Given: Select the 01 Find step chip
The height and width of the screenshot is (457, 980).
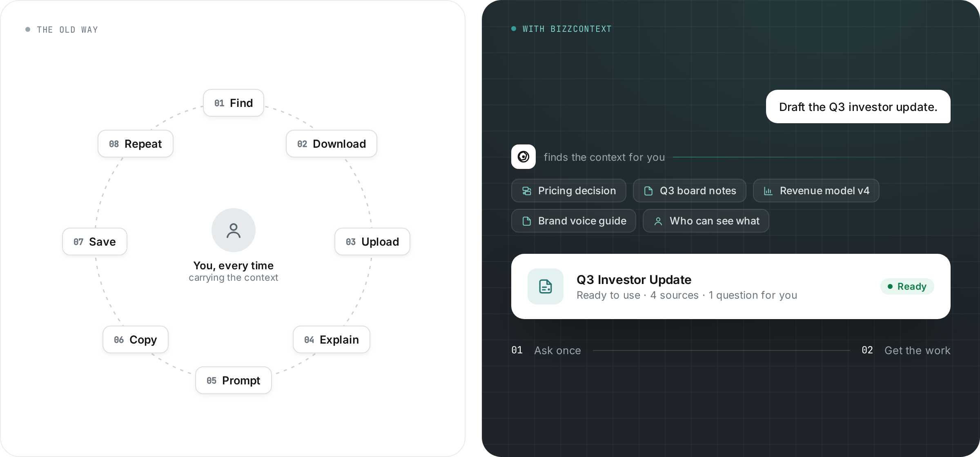Looking at the screenshot, I should (234, 103).
